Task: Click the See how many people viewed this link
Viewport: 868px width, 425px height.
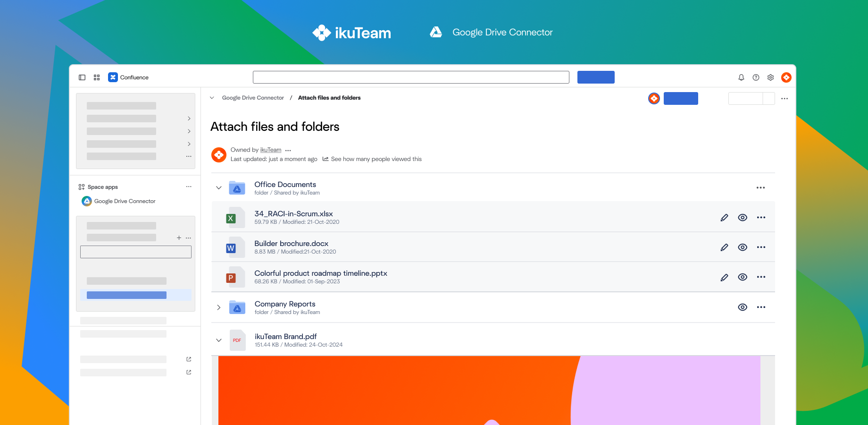Action: click(x=376, y=159)
